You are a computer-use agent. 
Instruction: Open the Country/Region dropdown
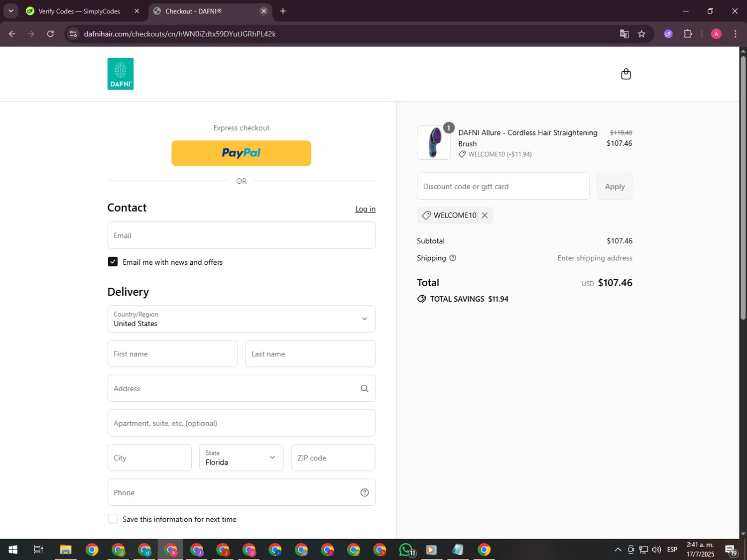(x=242, y=319)
